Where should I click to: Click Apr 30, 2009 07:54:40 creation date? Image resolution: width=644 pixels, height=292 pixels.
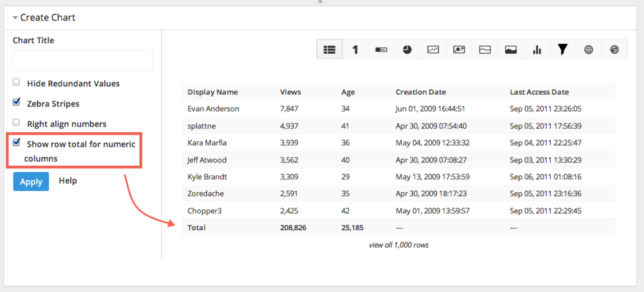(x=433, y=126)
